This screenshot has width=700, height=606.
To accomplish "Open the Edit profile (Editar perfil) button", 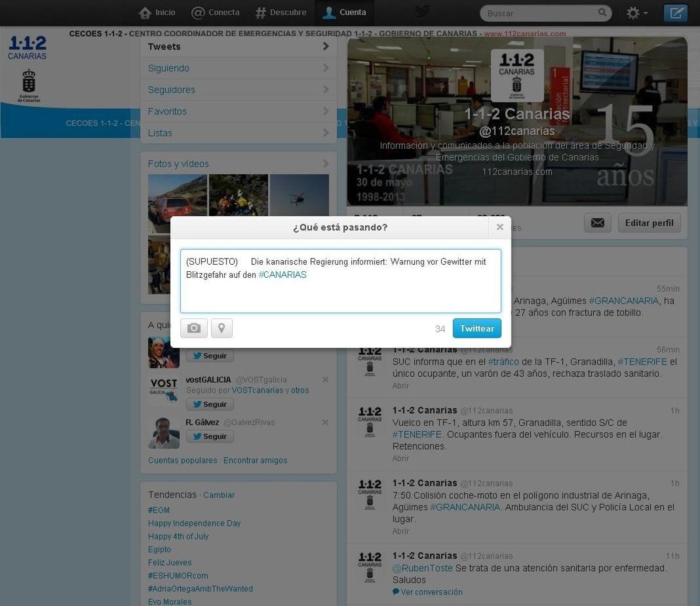I will (x=649, y=223).
